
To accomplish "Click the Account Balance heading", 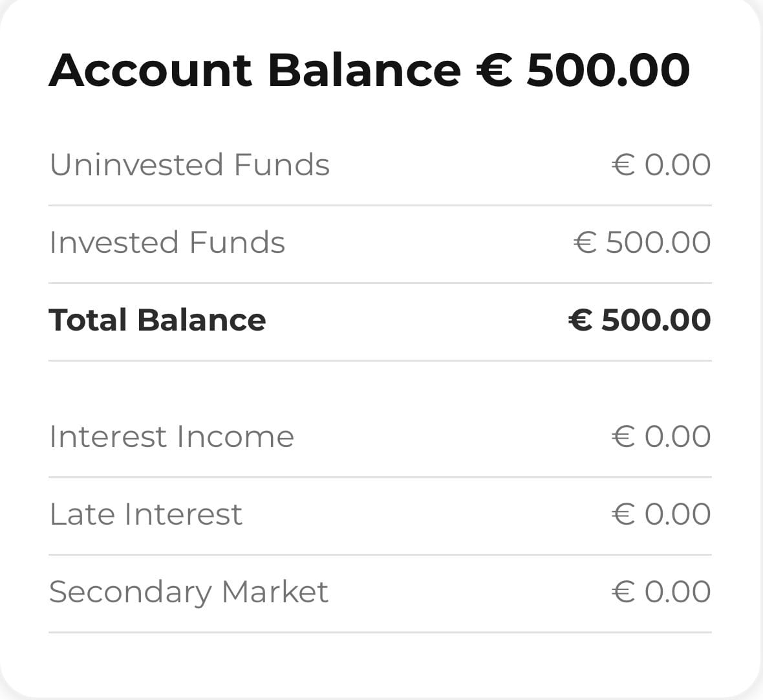I will pos(255,71).
